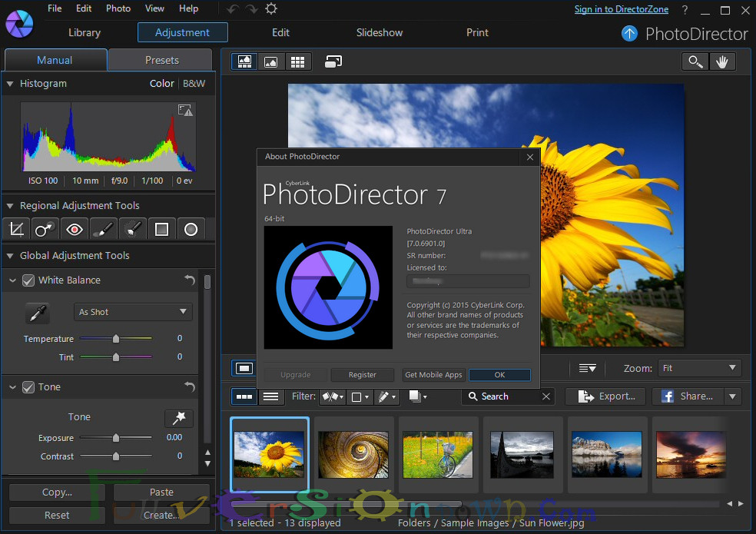Open the File menu
Screen dimensions: 756x534
point(55,8)
